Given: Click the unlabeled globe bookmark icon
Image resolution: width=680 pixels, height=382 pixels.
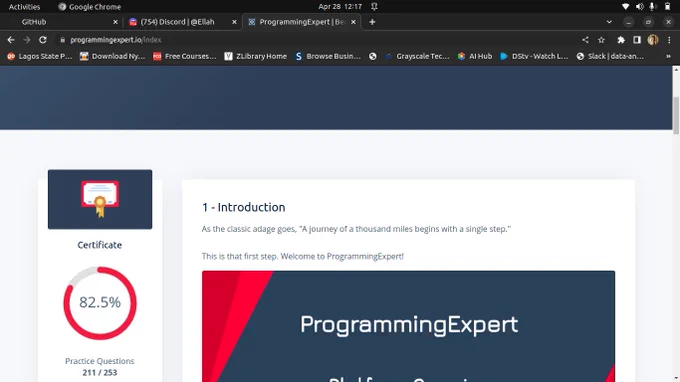Looking at the screenshot, I should (373, 56).
